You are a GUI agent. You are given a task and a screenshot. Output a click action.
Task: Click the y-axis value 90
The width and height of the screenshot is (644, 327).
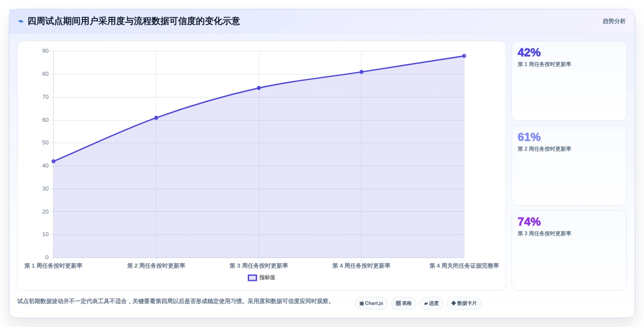coord(45,51)
